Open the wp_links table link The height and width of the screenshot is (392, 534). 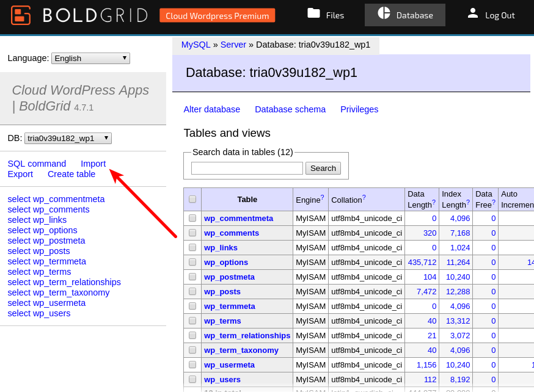click(x=221, y=248)
